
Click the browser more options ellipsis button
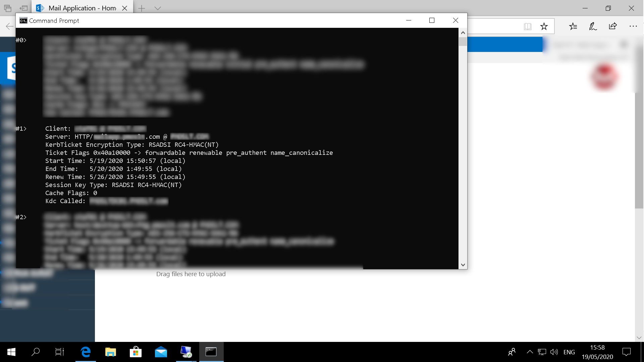pos(633,26)
